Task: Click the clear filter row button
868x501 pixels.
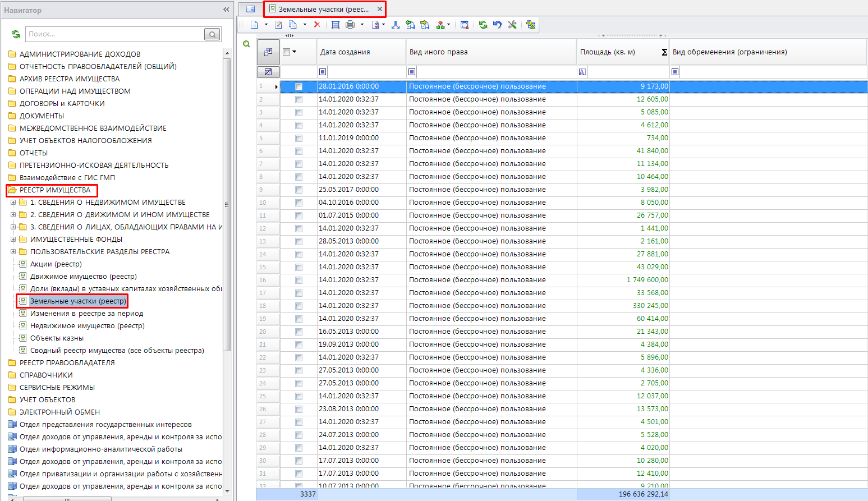Action: [x=268, y=72]
